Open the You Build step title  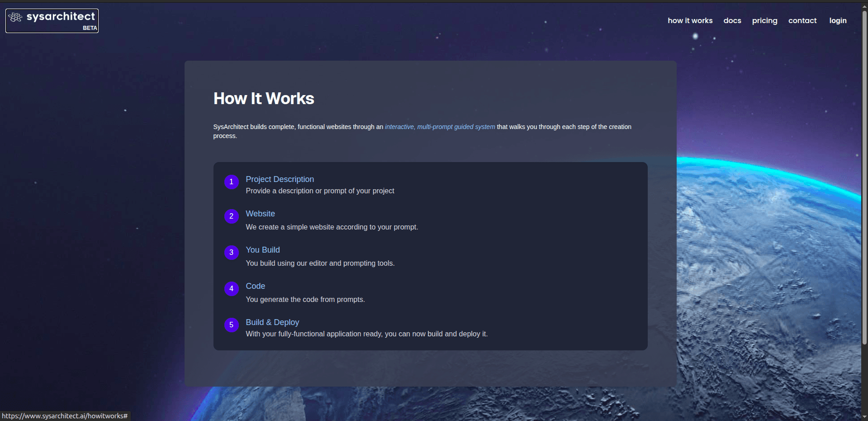(x=263, y=250)
